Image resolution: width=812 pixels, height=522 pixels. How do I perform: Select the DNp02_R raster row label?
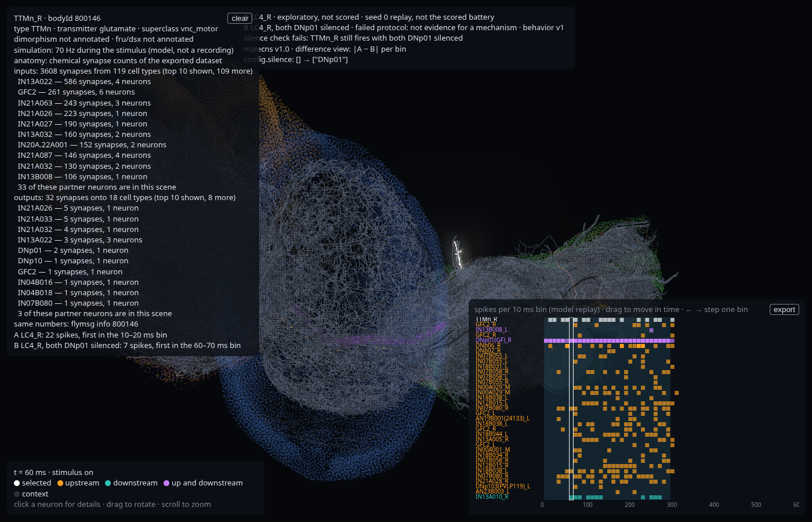click(488, 351)
